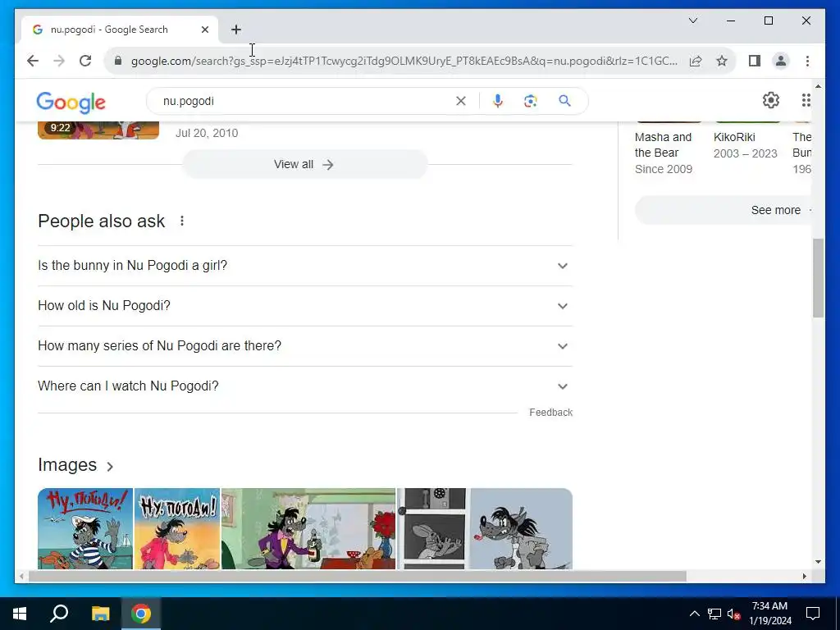
Task: Open Chrome side panel
Action: (755, 61)
